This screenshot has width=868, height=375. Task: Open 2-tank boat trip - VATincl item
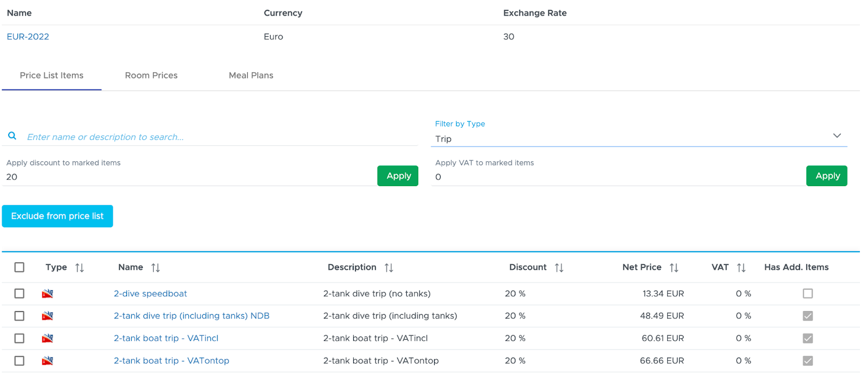[166, 338]
